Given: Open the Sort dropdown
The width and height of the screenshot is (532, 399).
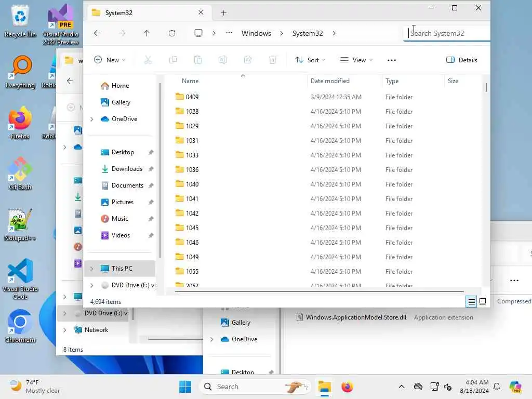Looking at the screenshot, I should (x=310, y=60).
